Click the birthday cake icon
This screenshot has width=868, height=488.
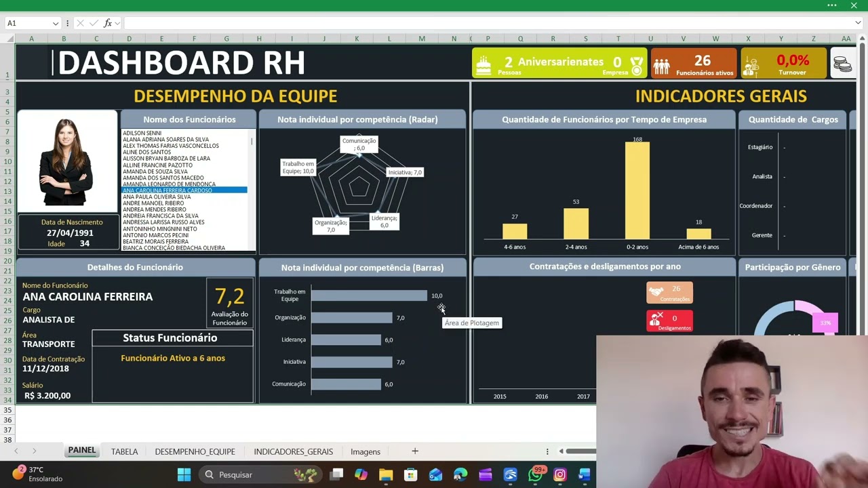(x=484, y=65)
